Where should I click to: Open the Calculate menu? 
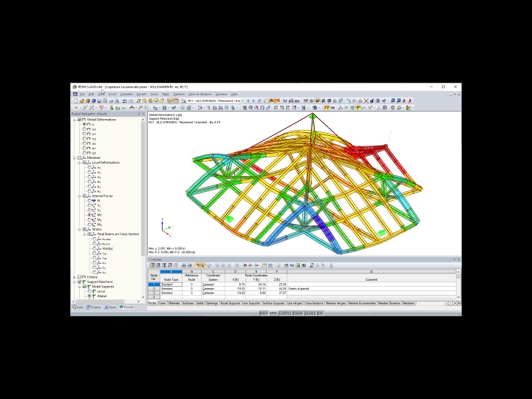click(126, 95)
